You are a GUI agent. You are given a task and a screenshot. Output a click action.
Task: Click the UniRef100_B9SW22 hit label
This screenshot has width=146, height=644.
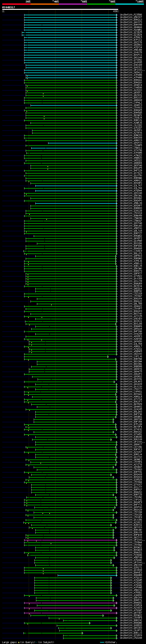(131, 615)
